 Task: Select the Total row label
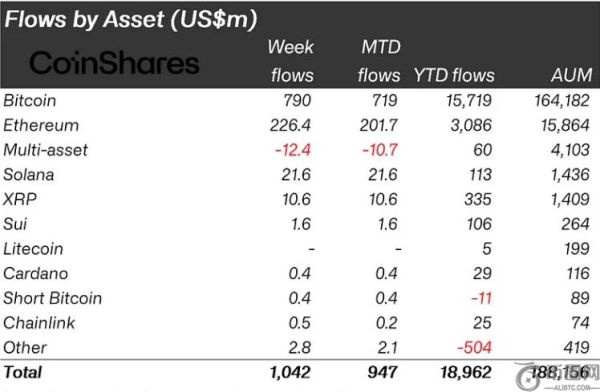pos(23,372)
